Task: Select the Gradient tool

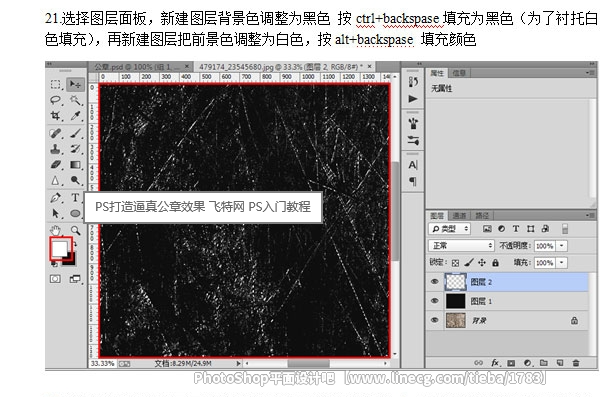Action: click(x=75, y=165)
